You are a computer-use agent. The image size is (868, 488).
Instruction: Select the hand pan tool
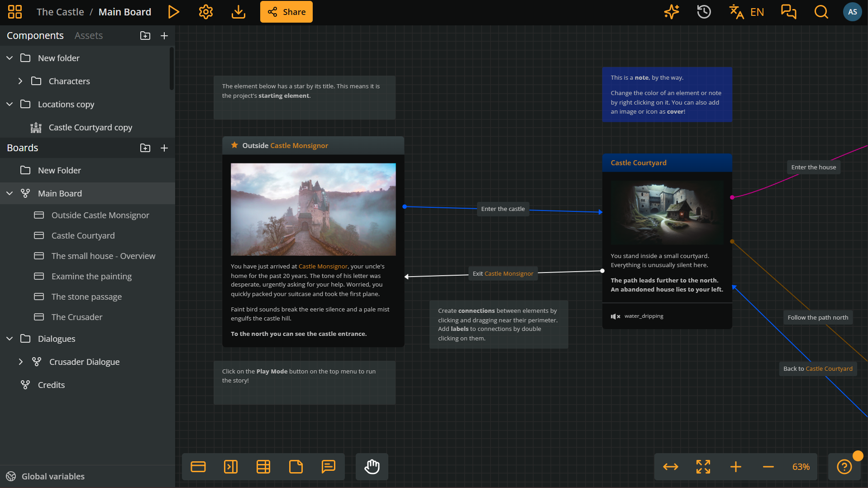click(372, 466)
